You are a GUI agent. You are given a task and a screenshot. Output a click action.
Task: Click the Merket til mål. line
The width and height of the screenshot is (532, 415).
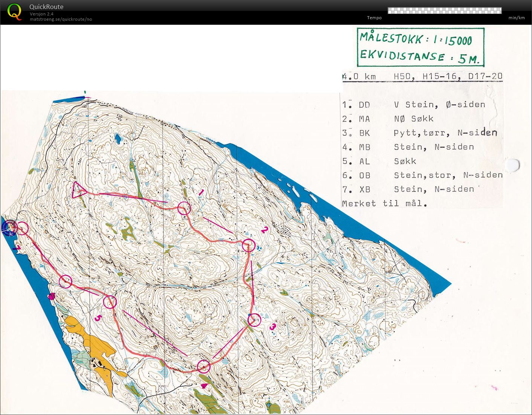tap(385, 204)
